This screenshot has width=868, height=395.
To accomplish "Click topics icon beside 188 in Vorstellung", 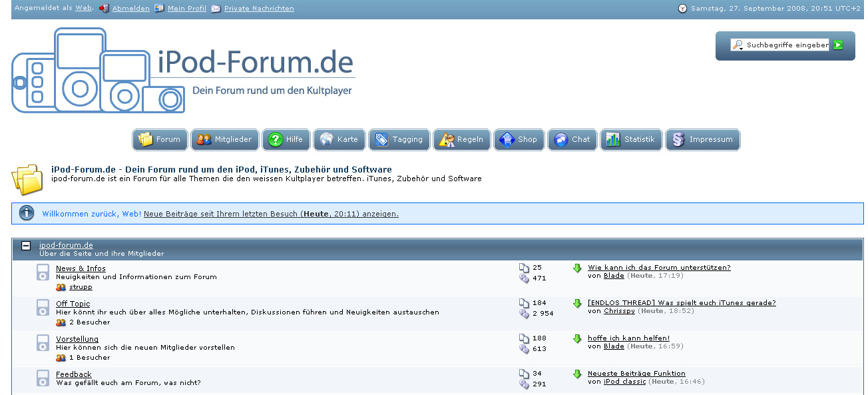I will (x=524, y=338).
